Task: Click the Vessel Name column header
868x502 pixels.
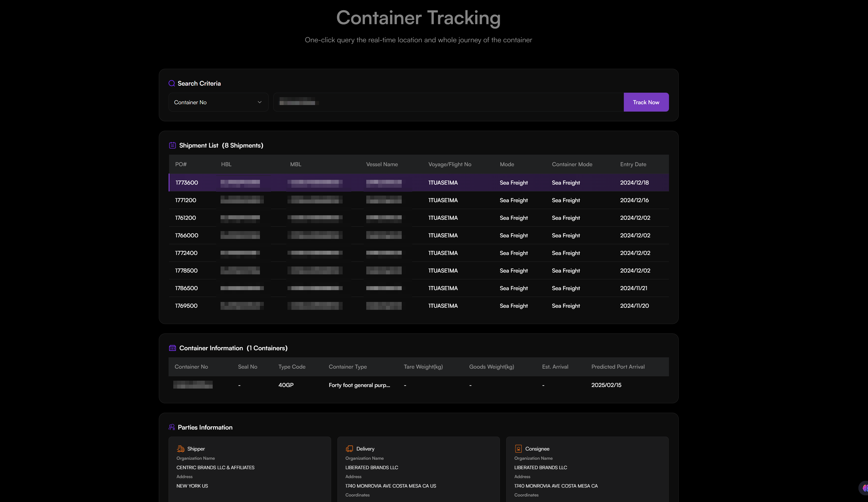Action: 382,164
